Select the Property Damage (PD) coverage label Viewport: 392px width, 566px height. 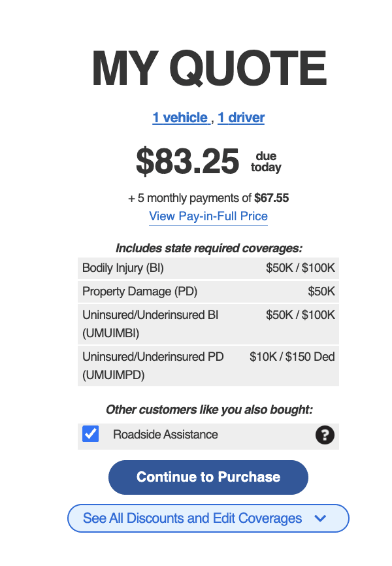click(140, 291)
